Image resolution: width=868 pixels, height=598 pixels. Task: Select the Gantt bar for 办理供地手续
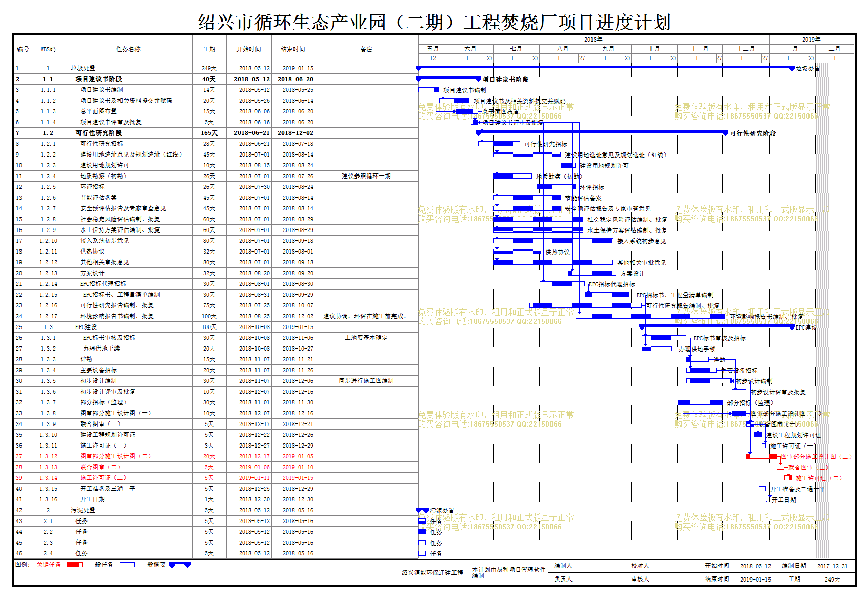(657, 349)
